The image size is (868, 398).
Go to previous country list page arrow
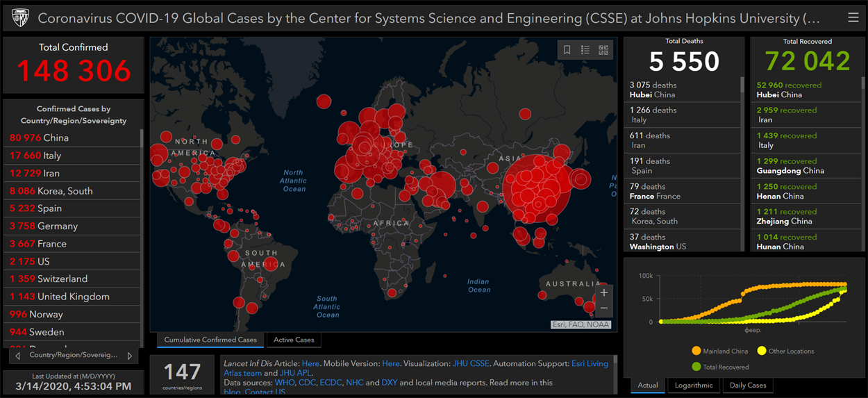18,356
